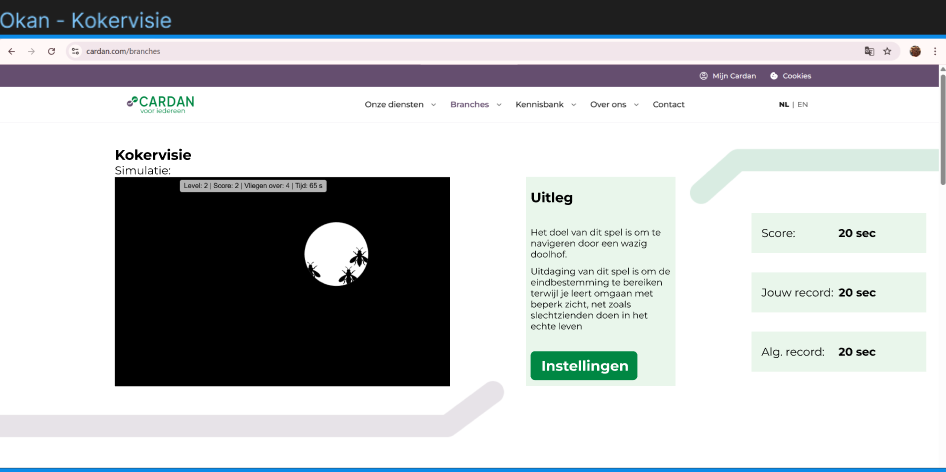Bookmark this page with star icon

(x=887, y=51)
